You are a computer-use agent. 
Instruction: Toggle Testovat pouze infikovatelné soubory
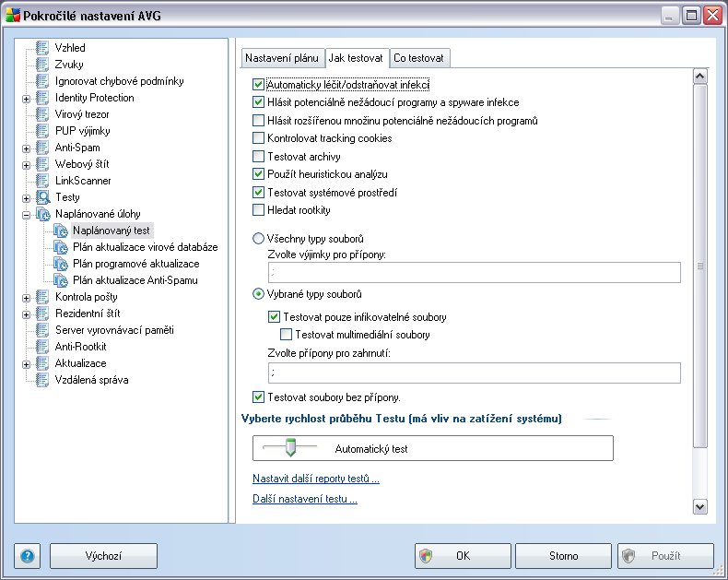click(274, 317)
